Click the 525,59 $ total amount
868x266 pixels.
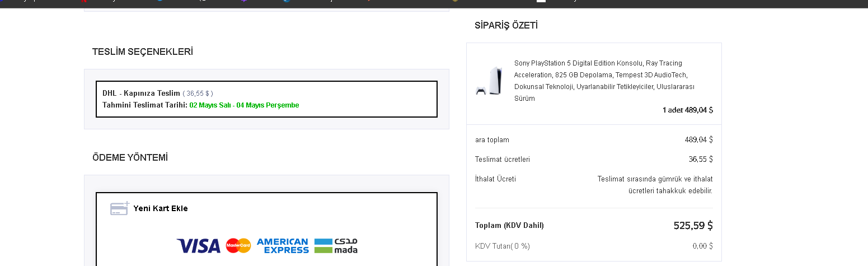point(693,226)
